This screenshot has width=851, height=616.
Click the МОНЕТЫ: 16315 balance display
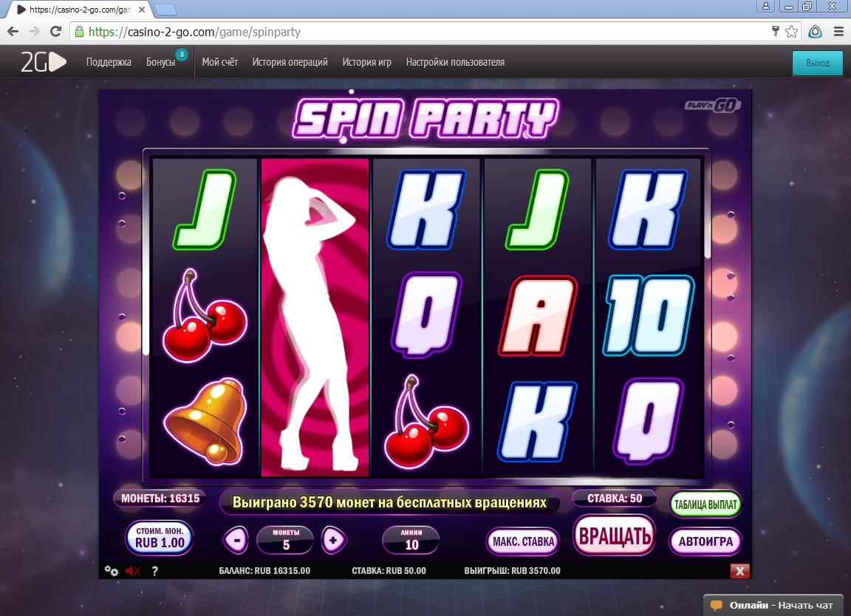coord(160,499)
